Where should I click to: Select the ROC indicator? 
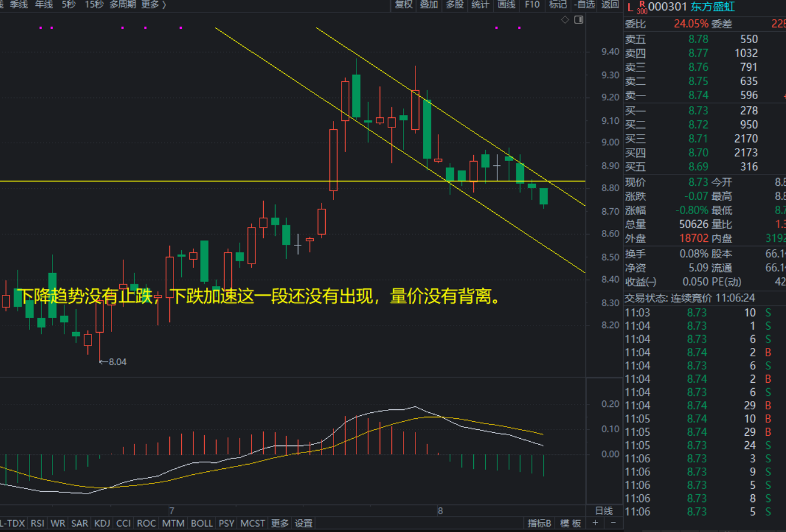(x=146, y=523)
